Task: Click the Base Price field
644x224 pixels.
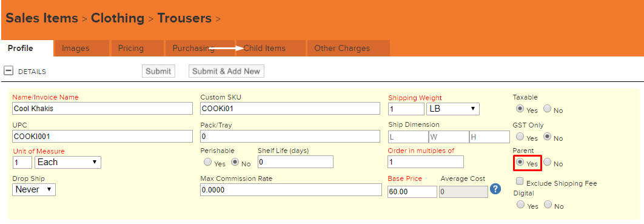Action: click(412, 192)
